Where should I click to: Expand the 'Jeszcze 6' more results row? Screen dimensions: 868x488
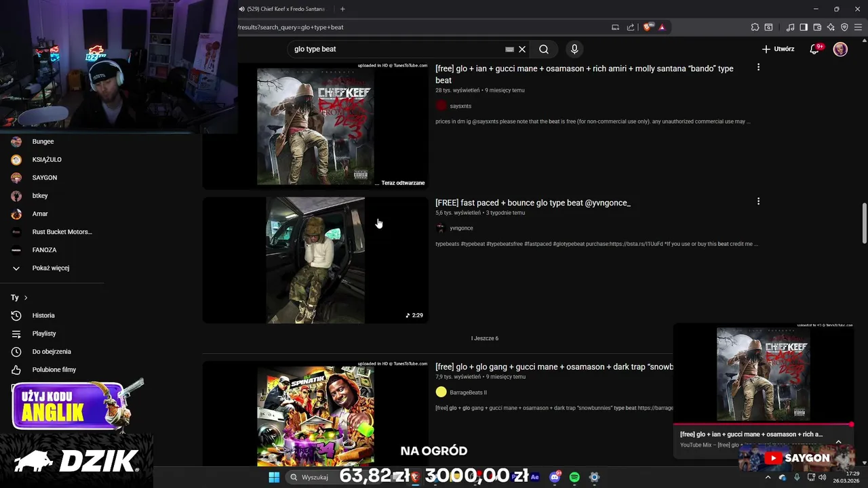485,338
